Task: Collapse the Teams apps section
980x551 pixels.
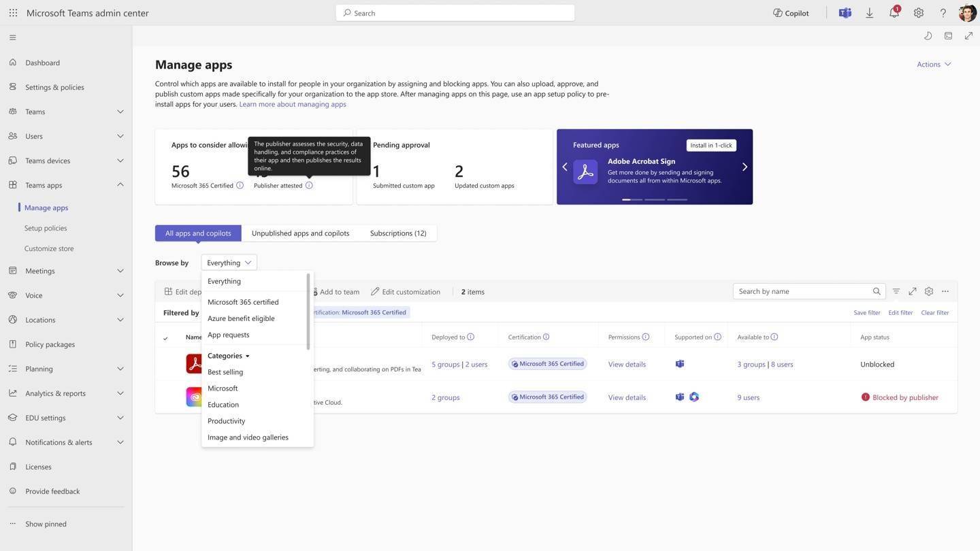Action: point(120,185)
